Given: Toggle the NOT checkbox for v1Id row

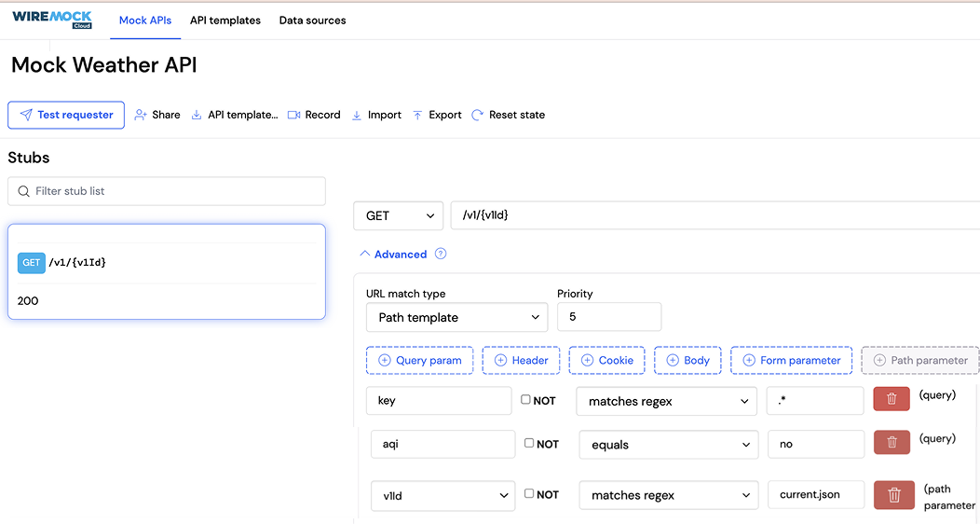Looking at the screenshot, I should (529, 493).
